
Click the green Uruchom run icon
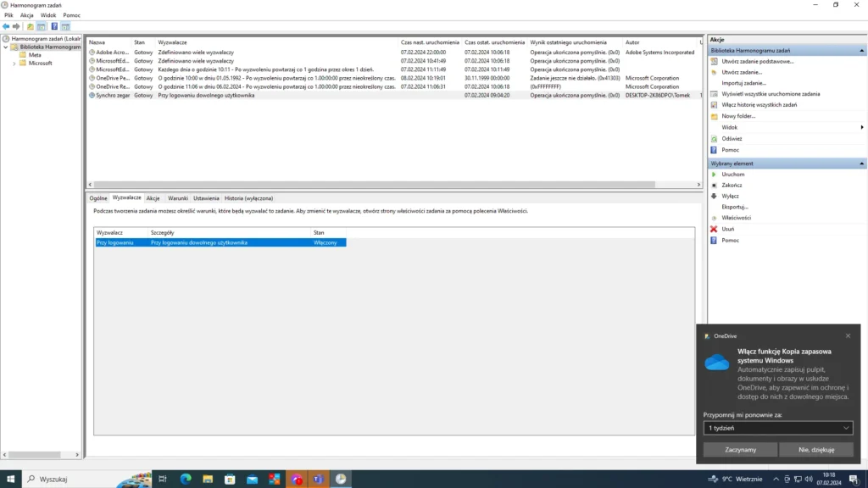(x=714, y=175)
